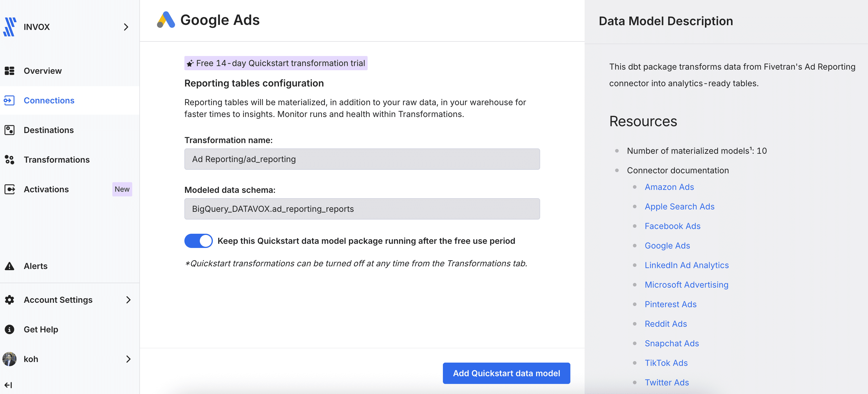Open the Reddit Ads link

666,323
